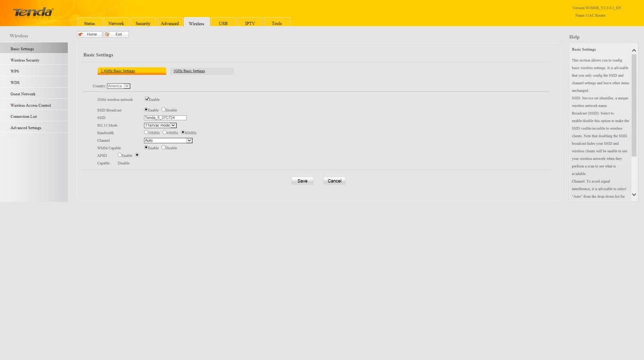
Task: Switch to 2.4GHz Basic Settings tab
Action: (132, 71)
